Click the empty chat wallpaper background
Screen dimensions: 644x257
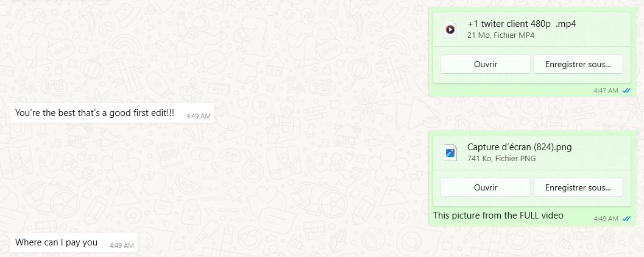pos(288,62)
